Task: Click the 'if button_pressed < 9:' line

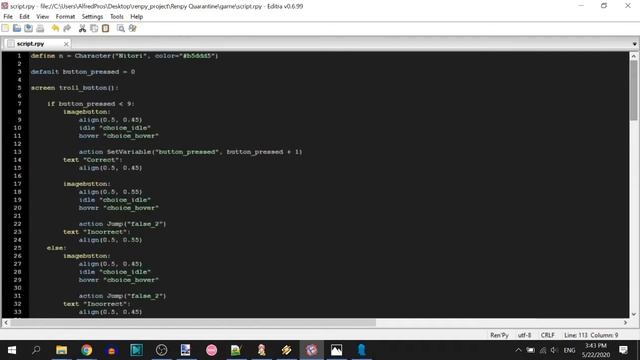Action: (x=91, y=104)
